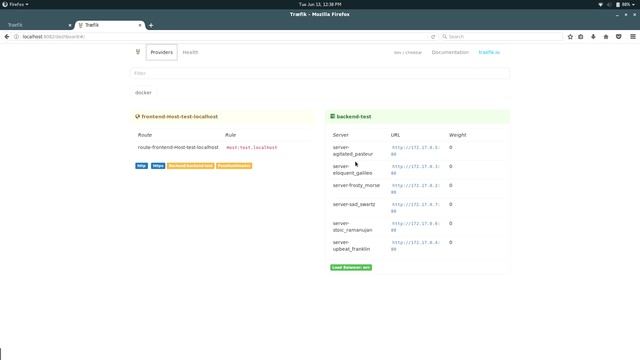Click the server-upbeat_franklin row name
Screen dimensions: 640x360
(x=351, y=245)
